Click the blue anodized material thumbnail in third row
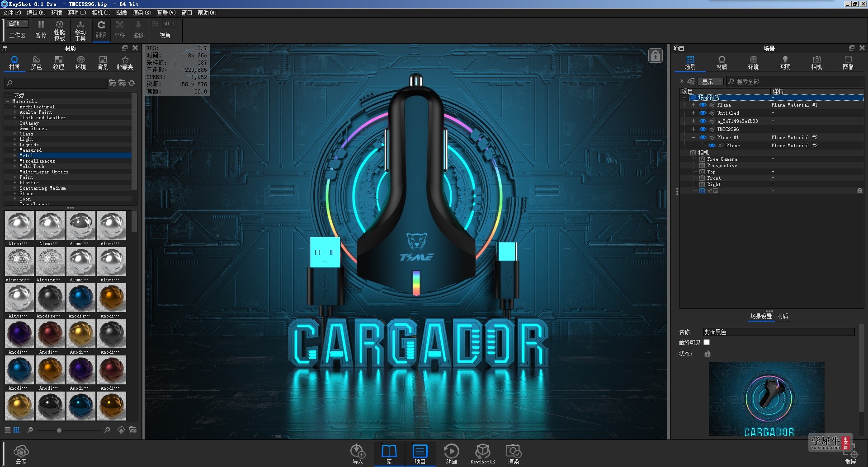 pyautogui.click(x=81, y=298)
